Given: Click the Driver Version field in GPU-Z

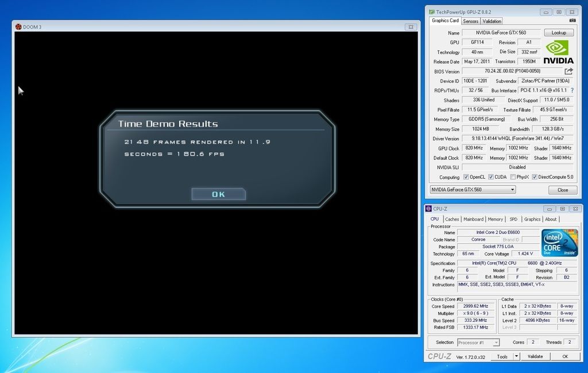Looking at the screenshot, I should tap(517, 139).
